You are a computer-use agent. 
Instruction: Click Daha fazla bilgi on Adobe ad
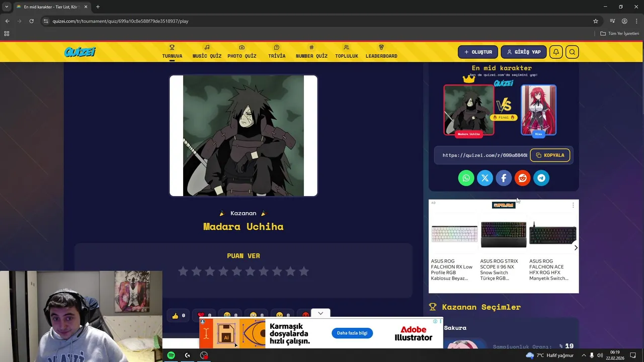coord(352,333)
